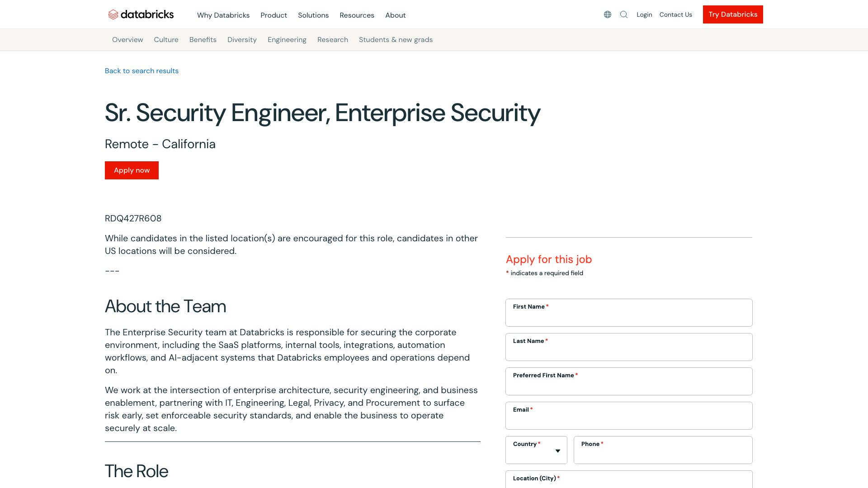Go back to search results
868x488 pixels.
click(x=142, y=71)
